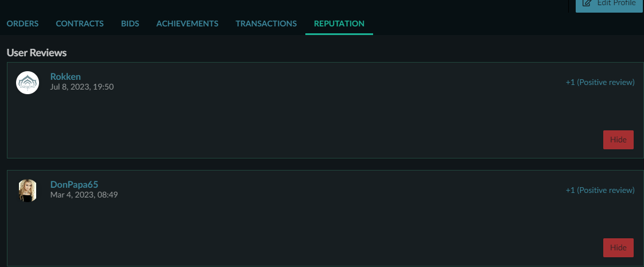Image resolution: width=644 pixels, height=267 pixels.
Task: Click the Jul 8, 2023 review date
Action: (82, 87)
